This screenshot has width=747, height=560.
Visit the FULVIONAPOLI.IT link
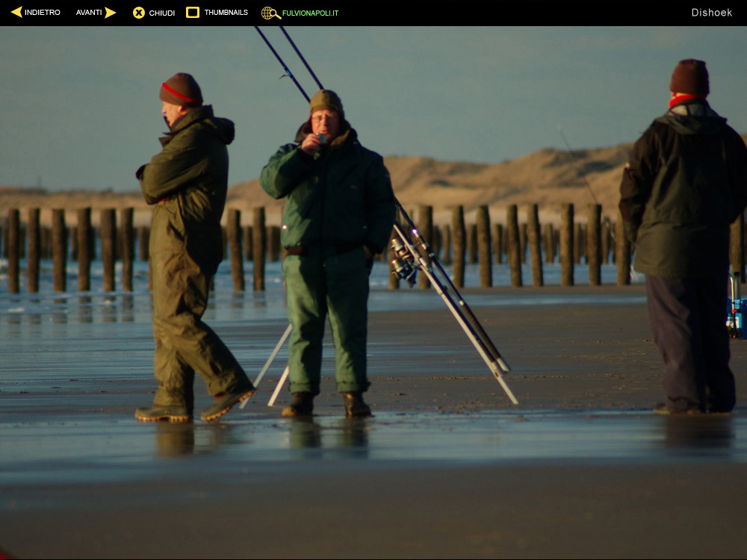click(310, 13)
